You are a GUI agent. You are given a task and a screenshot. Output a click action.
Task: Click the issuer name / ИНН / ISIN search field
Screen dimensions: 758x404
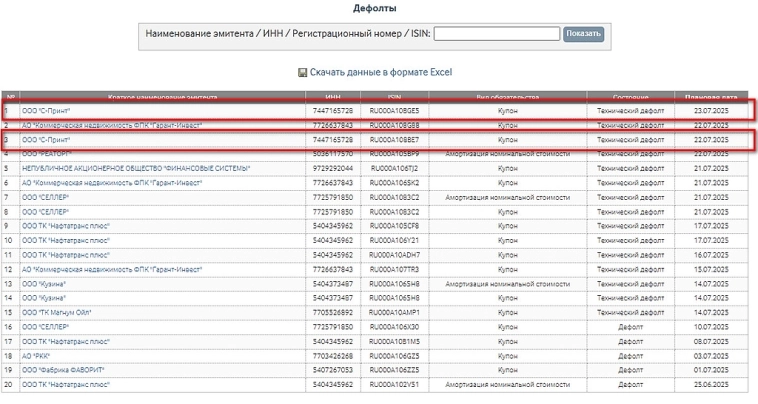(x=496, y=34)
